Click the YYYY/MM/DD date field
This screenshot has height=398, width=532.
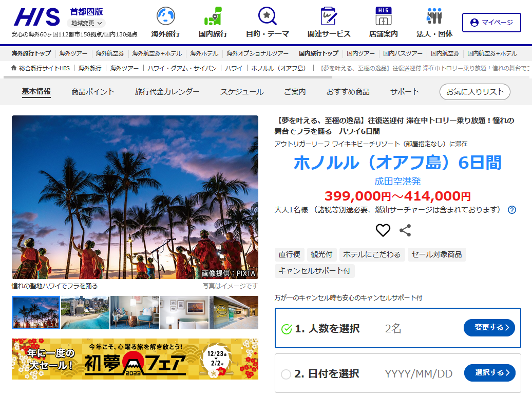click(419, 373)
